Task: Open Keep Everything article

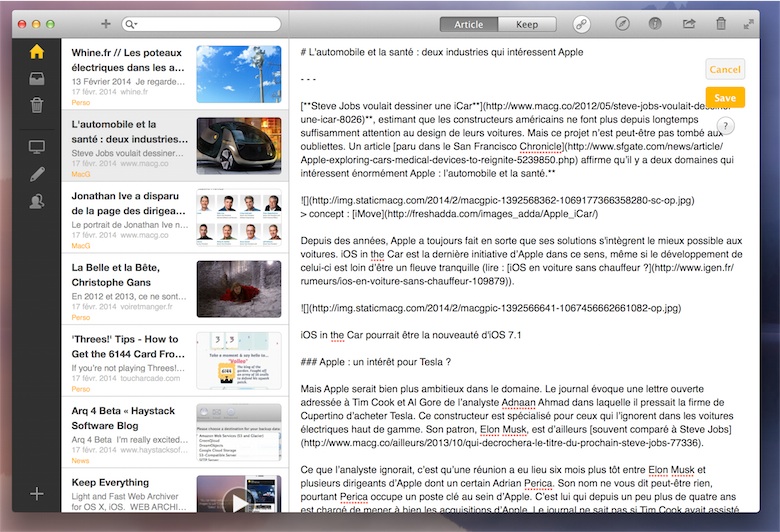Action: click(175, 491)
